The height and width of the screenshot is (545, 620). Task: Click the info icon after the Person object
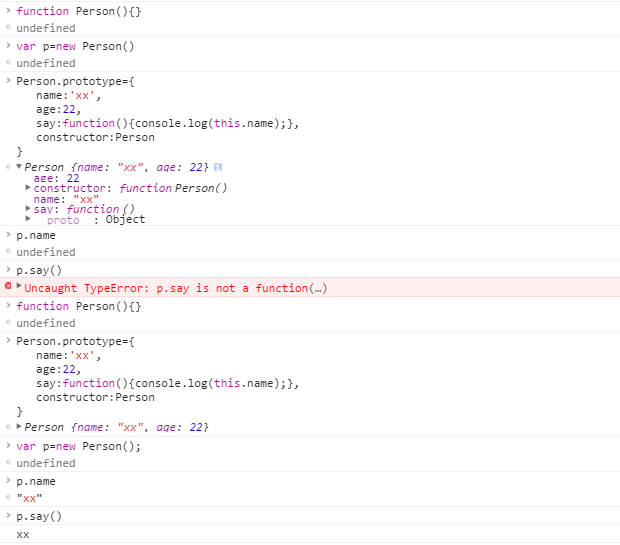[x=218, y=167]
